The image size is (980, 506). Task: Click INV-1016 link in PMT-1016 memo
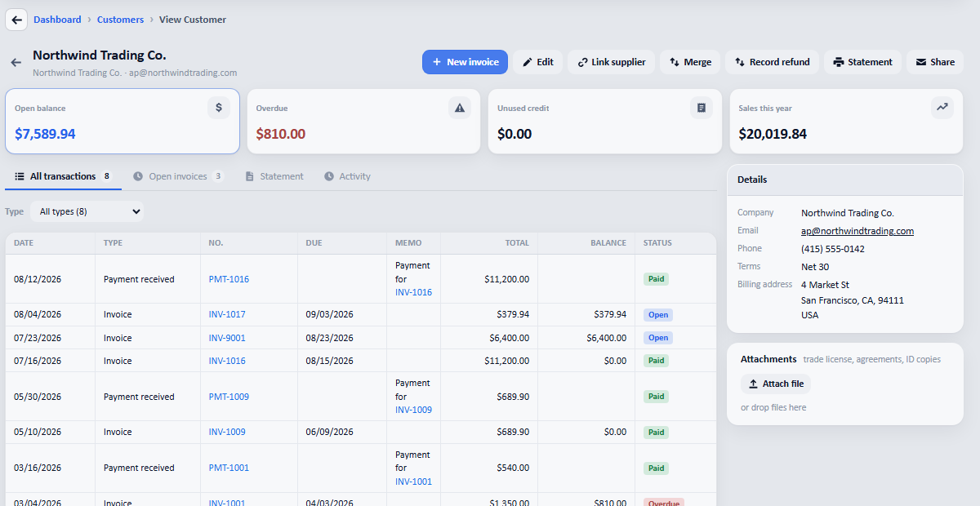click(x=413, y=292)
